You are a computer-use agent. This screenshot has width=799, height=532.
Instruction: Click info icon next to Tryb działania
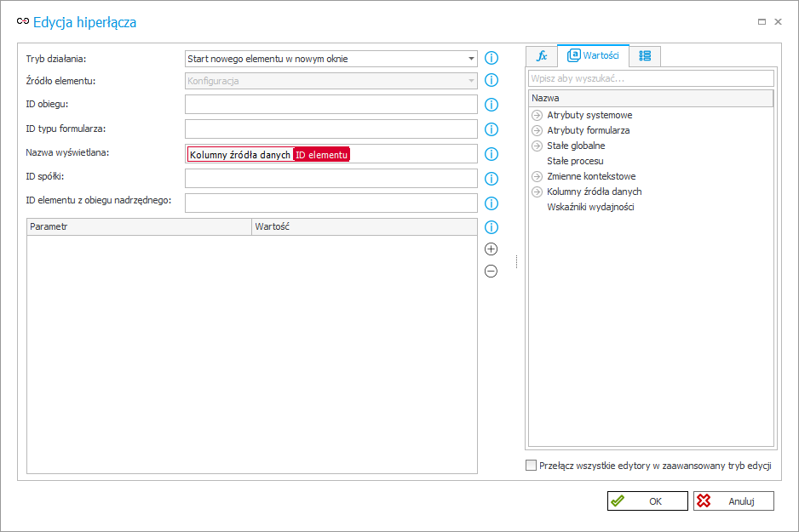[491, 58]
